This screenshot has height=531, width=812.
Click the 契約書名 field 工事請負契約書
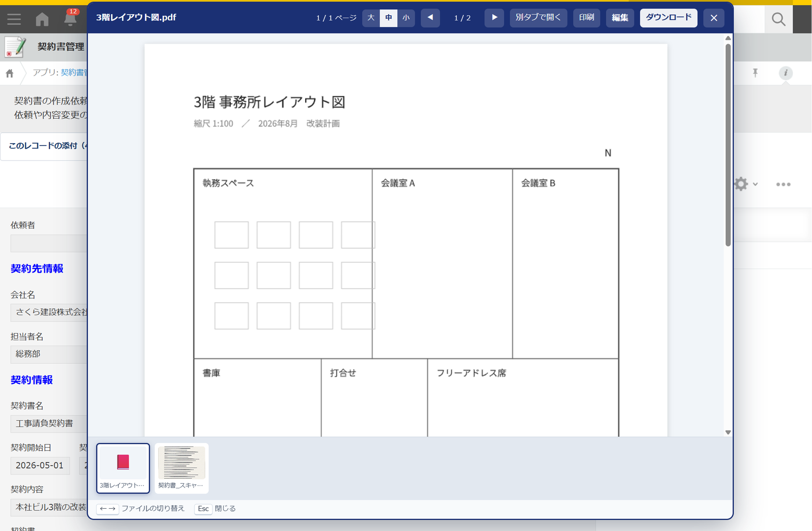point(49,423)
